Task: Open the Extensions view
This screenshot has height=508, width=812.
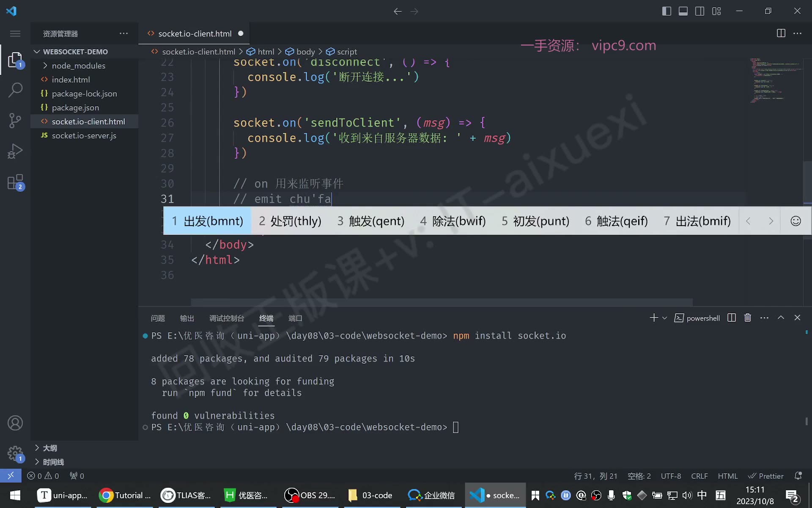Action: click(15, 182)
